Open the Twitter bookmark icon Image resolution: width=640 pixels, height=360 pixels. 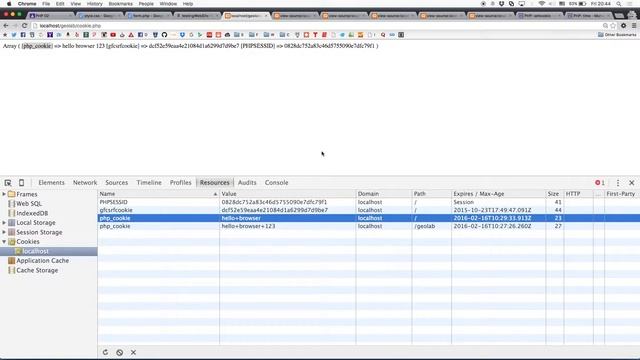click(14, 35)
